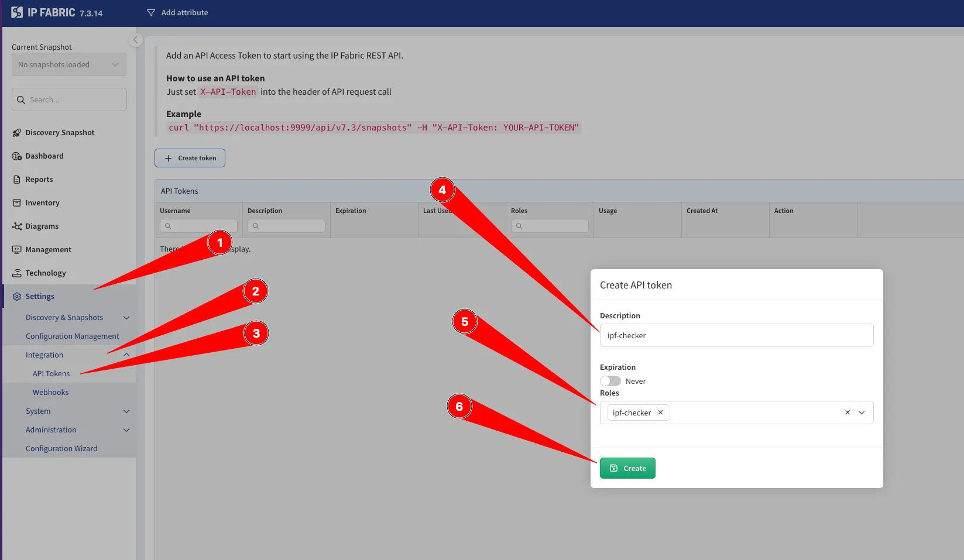Click the IP Fabric logo icon
Image resolution: width=964 pixels, height=560 pixels.
click(x=17, y=12)
